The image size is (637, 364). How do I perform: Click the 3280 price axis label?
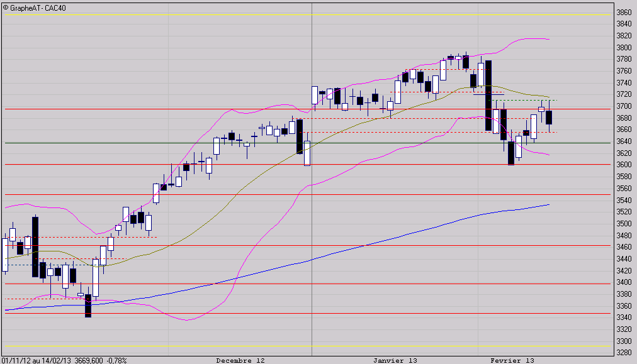(x=624, y=353)
